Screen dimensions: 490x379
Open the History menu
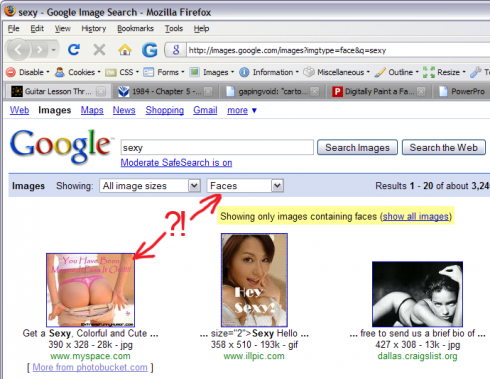coord(94,29)
